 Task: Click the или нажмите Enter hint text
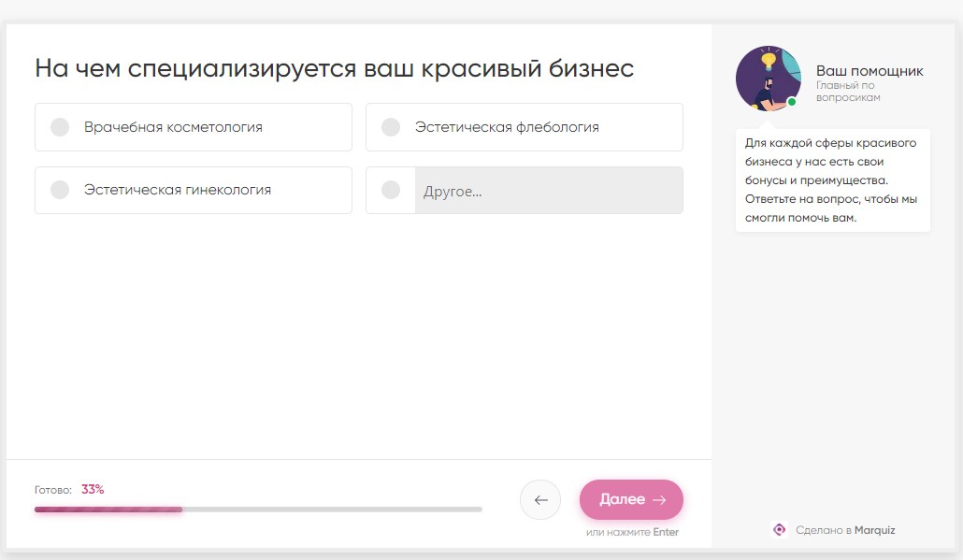(631, 531)
